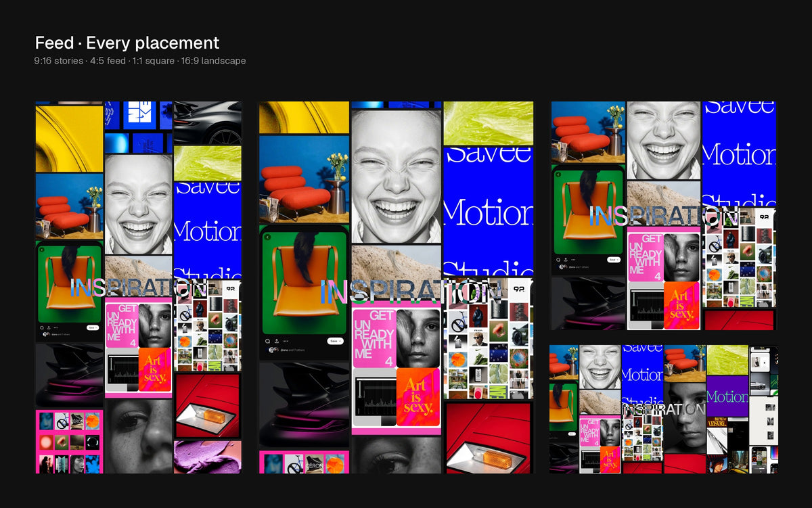Screen dimensions: 812x508
Task: Click the 'Feed · Every placement' heading
Action: pyautogui.click(x=127, y=43)
